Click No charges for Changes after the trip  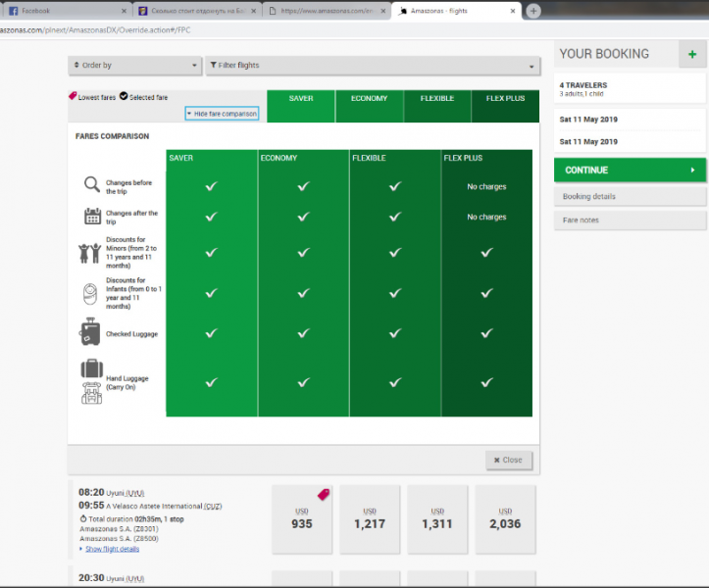pos(486,217)
